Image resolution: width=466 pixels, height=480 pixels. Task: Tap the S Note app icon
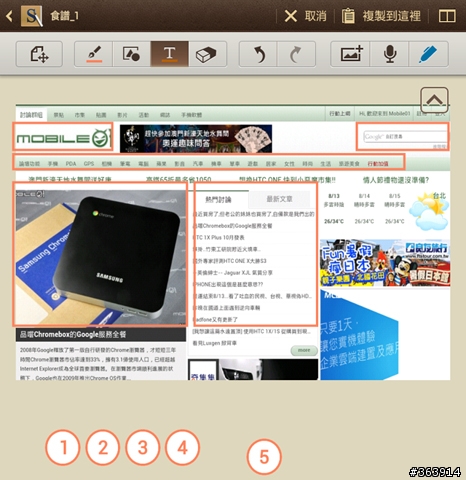pyautogui.click(x=32, y=16)
